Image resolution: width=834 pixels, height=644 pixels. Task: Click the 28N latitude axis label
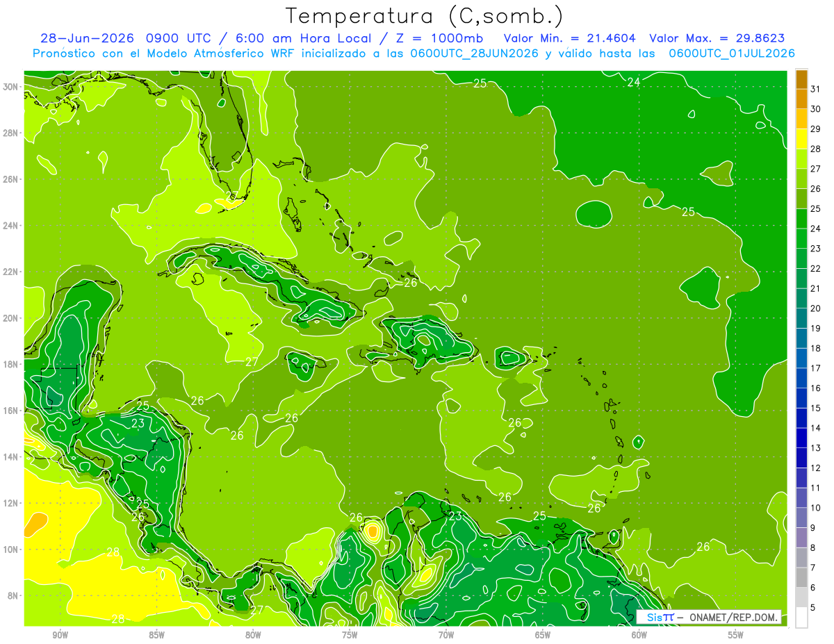(x=10, y=133)
